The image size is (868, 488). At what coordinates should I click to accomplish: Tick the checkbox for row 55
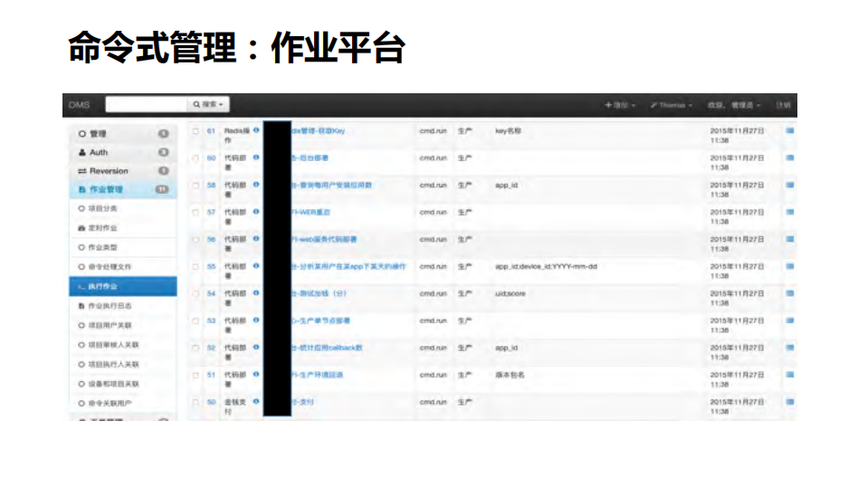coord(196,267)
